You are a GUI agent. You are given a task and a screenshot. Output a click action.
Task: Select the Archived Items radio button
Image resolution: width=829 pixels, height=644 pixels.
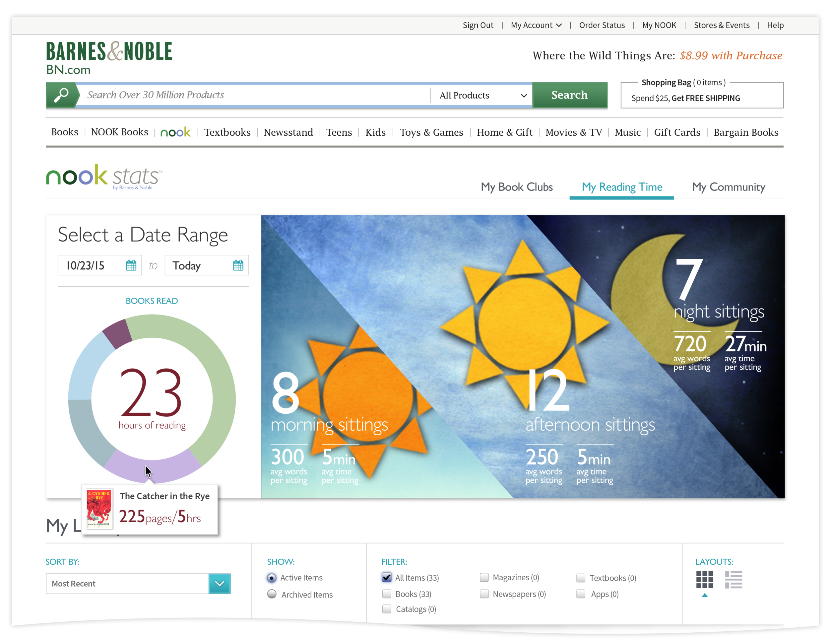tap(272, 594)
